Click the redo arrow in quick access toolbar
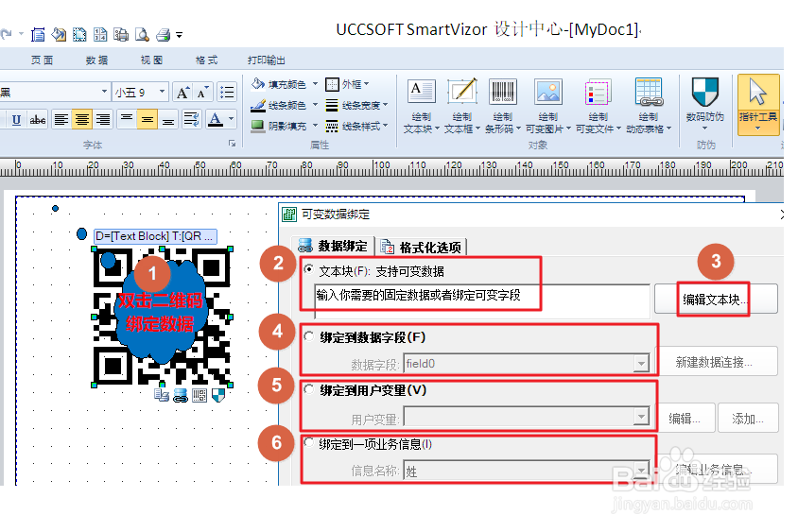Viewport: 798px width, 532px height. tap(6, 34)
